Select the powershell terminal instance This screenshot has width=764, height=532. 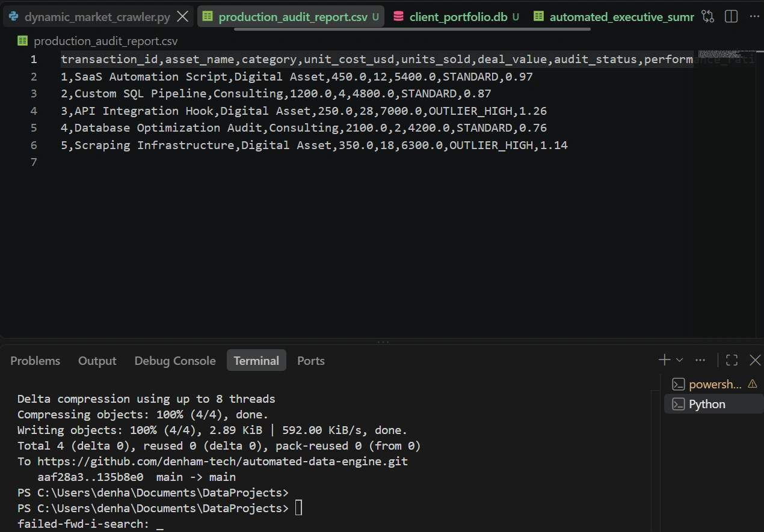pos(713,384)
